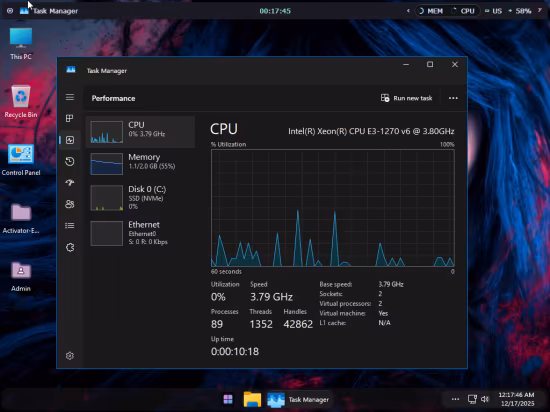Screen dimensions: 550x412
Task: Click the Virtual machine: Yes entry
Action: [354, 313]
